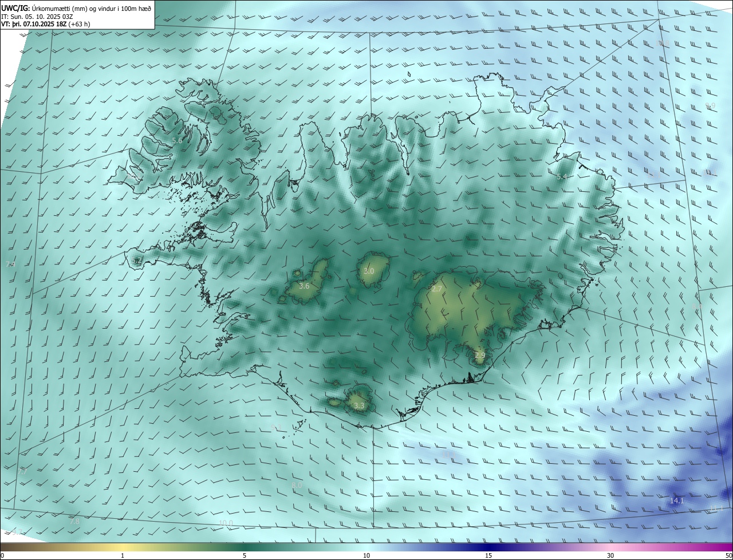Click the 5.4 value in the northeast
This screenshot has height=560, width=733.
tap(562, 178)
